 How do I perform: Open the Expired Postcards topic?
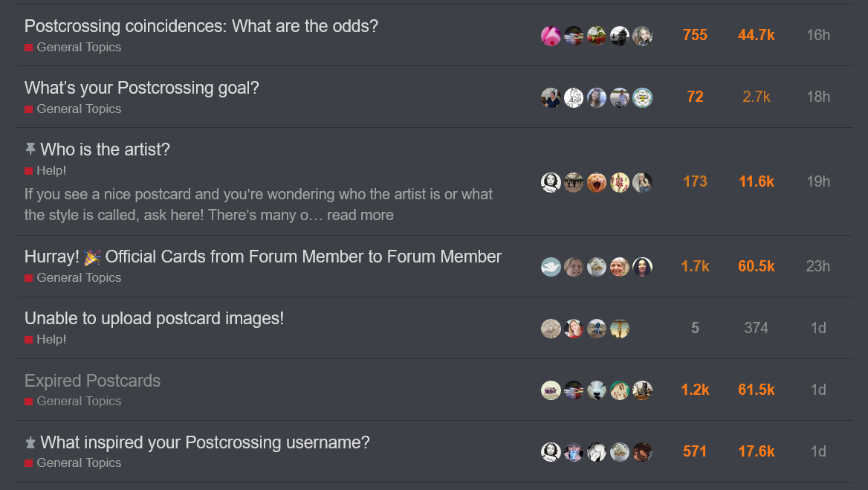tap(92, 381)
